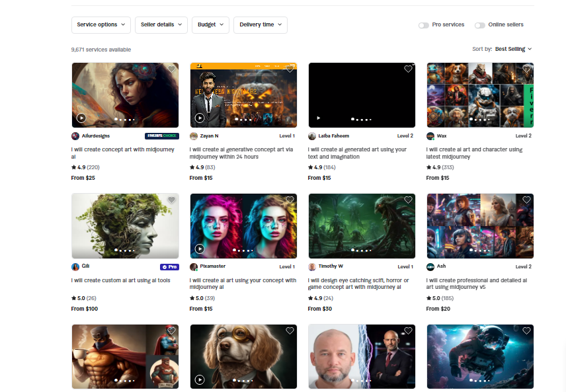Expand the Delivery time dropdown

[261, 25]
